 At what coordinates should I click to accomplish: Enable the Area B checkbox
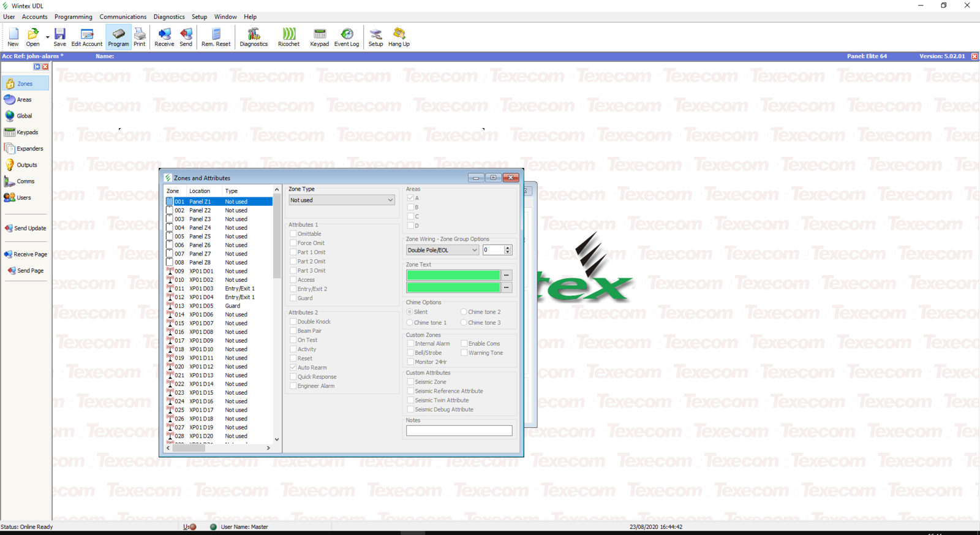(410, 207)
